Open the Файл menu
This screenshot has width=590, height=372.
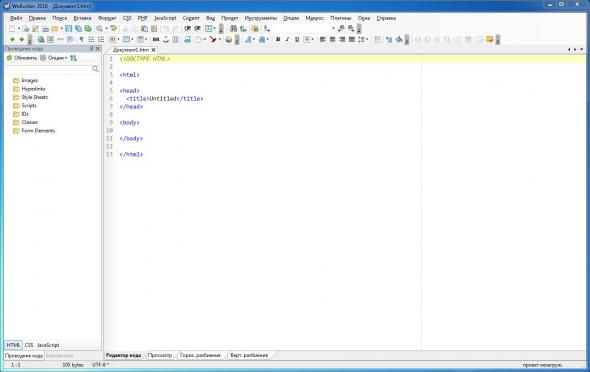(16, 18)
